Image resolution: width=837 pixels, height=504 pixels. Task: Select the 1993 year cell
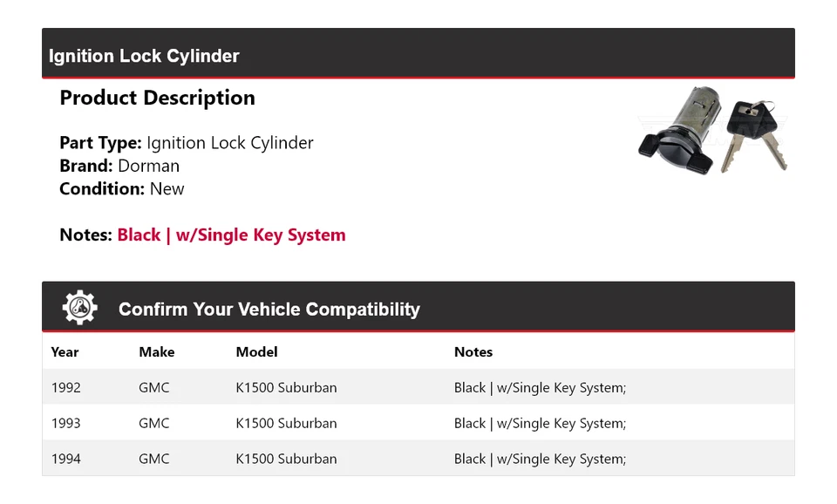(x=65, y=424)
